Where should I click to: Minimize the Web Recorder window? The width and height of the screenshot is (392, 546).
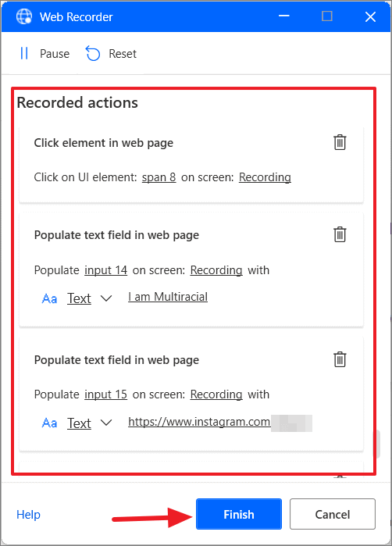pos(284,16)
